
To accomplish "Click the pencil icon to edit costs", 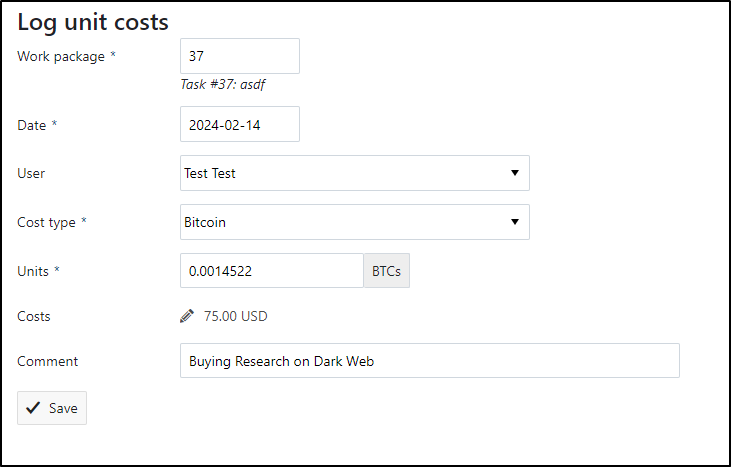I will tap(186, 316).
